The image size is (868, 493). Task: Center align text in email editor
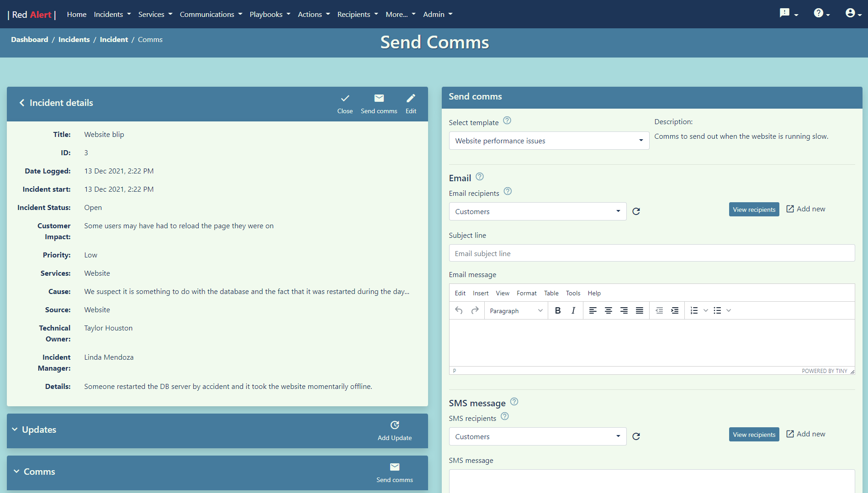608,310
